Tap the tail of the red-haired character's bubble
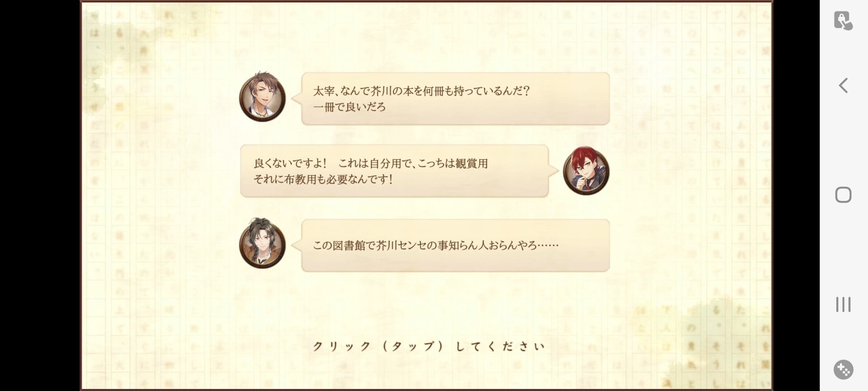868x391 pixels. pos(554,171)
